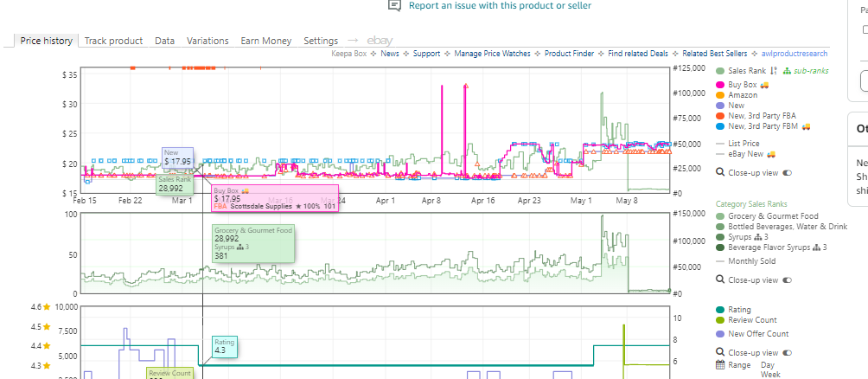The image size is (868, 379).
Task: Switch to the Track product tab
Action: (113, 41)
